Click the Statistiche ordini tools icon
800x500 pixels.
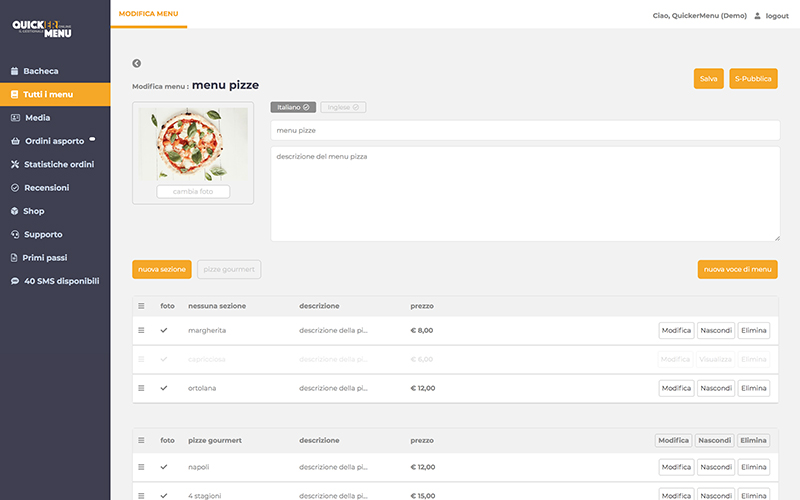pyautogui.click(x=15, y=164)
